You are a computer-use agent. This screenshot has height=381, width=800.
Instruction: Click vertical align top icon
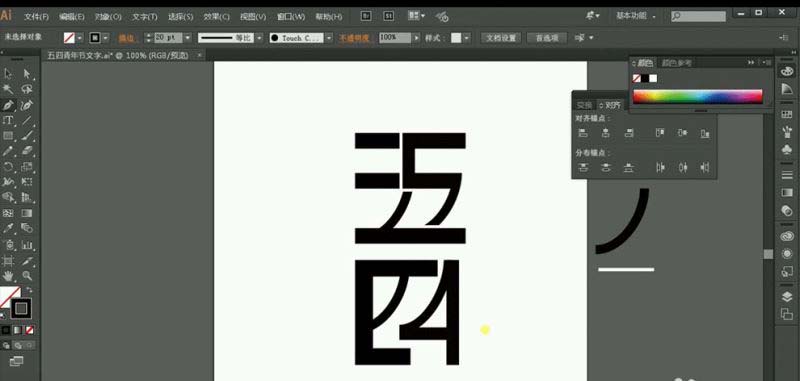tap(660, 133)
